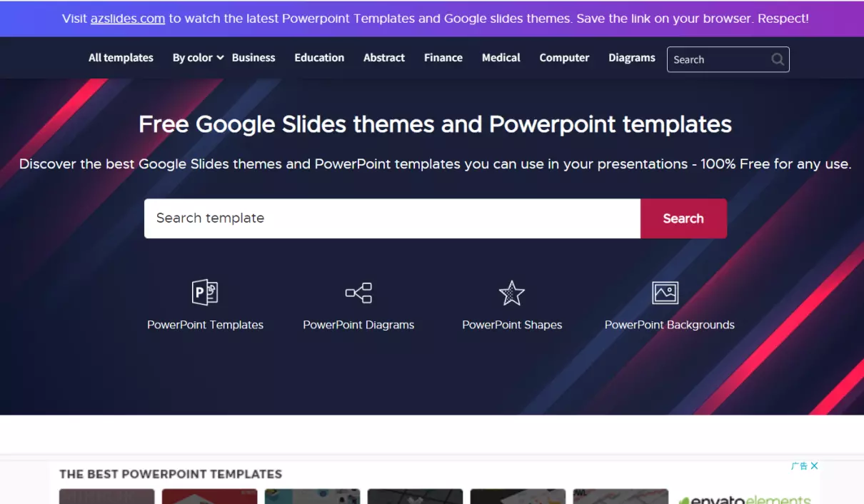864x504 pixels.
Task: Click the PowerPoint Templates icon
Action: point(205,293)
